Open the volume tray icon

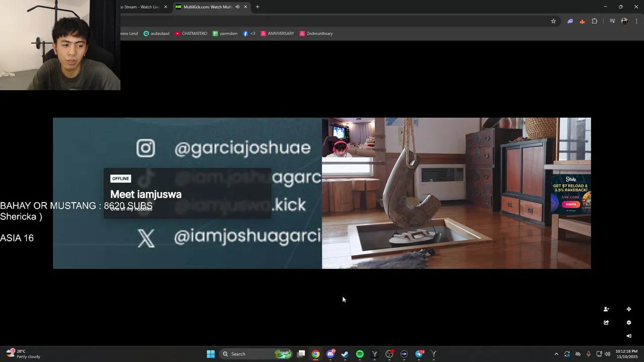tap(607, 354)
